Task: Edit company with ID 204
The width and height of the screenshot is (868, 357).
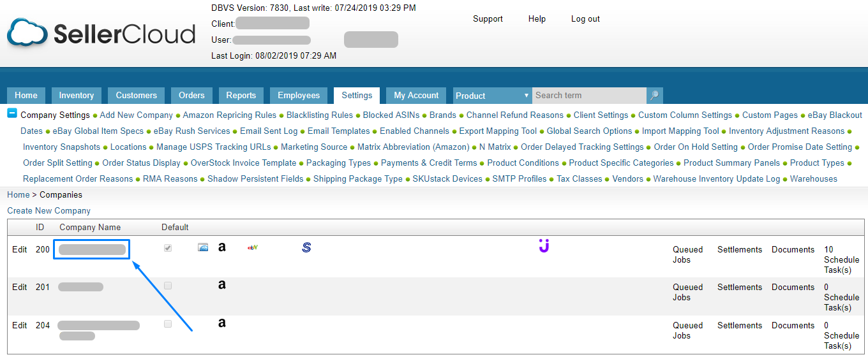Action: click(20, 326)
